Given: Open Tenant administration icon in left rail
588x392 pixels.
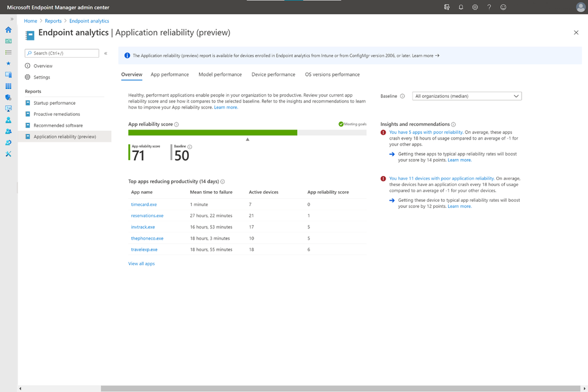Looking at the screenshot, I should click(8, 142).
